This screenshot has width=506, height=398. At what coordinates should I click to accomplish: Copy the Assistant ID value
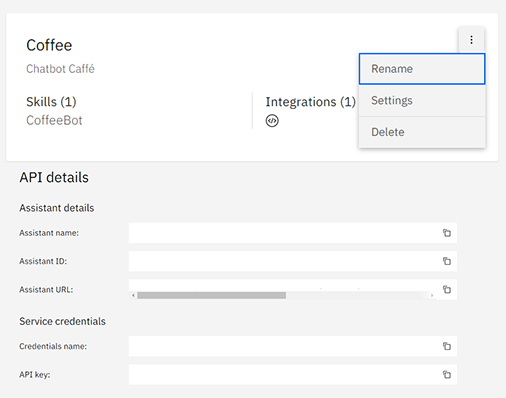447,261
